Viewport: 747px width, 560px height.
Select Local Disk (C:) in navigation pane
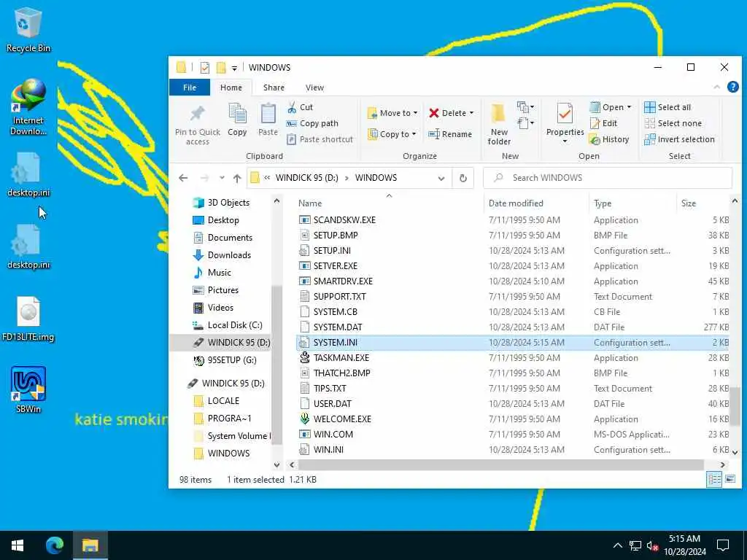[x=228, y=325]
